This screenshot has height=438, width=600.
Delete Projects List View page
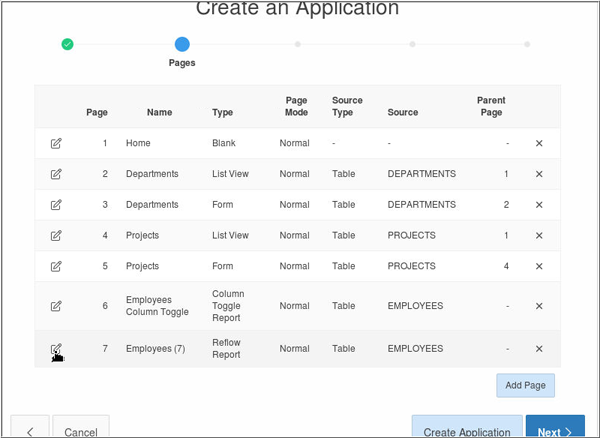click(x=539, y=236)
